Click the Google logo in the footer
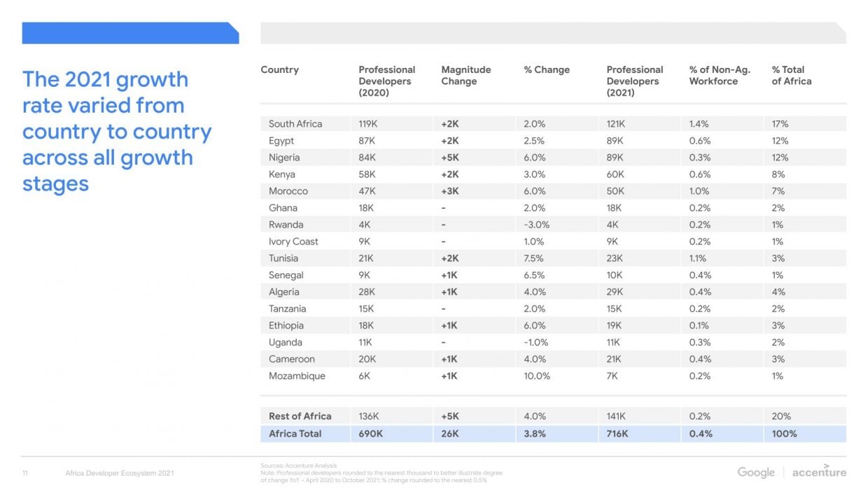Viewport: 868px width, 489px height. pyautogui.click(x=756, y=472)
